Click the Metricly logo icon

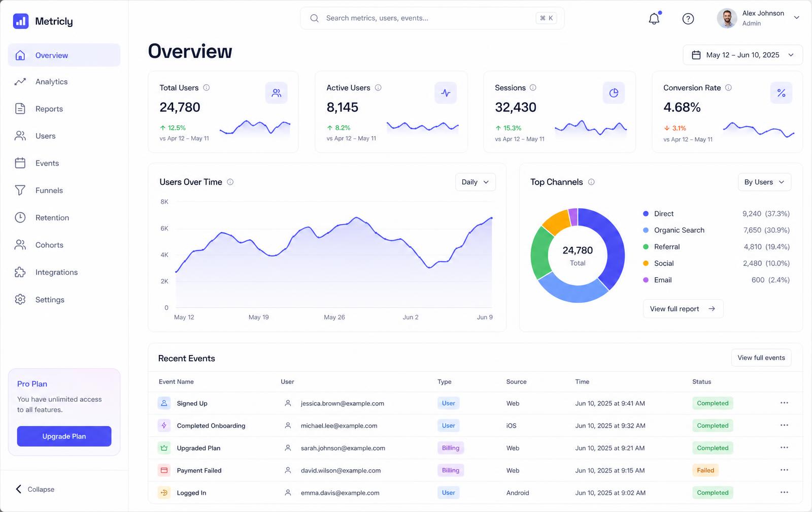21,21
